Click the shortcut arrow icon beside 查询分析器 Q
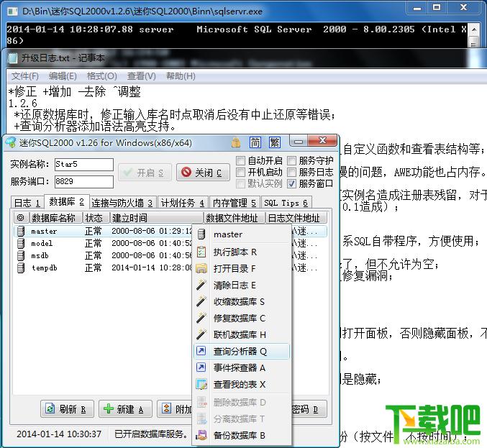Image resolution: width=487 pixels, height=448 pixels. click(201, 351)
